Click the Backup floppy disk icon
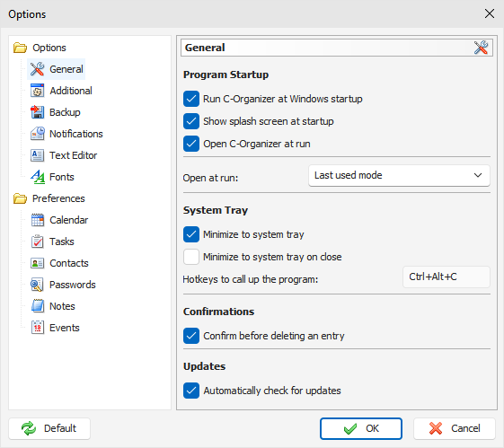 pyautogui.click(x=38, y=112)
